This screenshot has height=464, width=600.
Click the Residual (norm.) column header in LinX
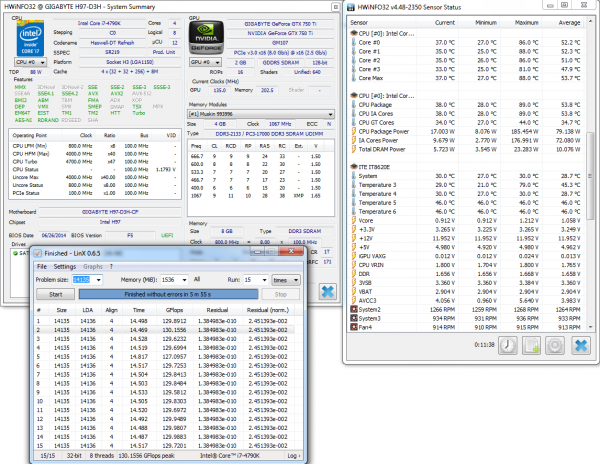[x=267, y=310]
